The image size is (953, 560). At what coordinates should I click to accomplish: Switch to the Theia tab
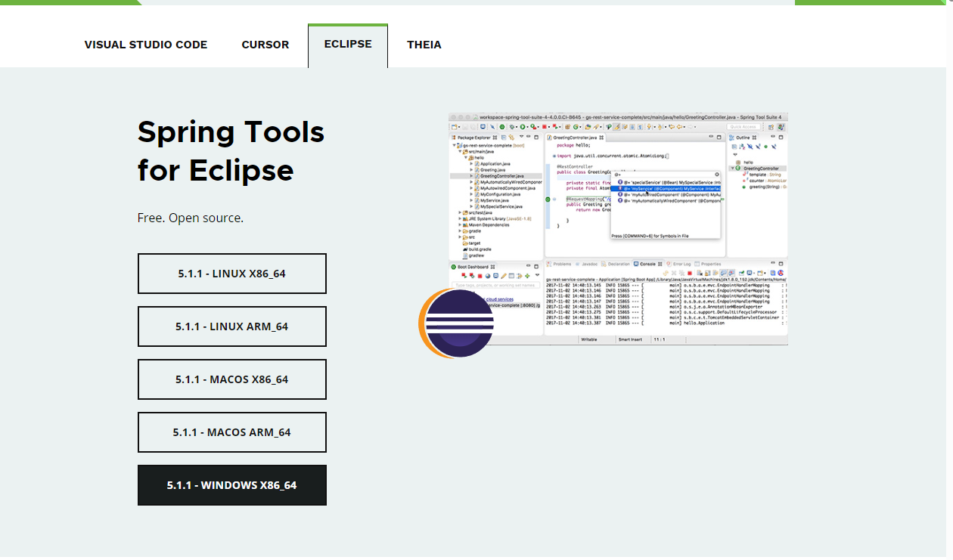click(x=424, y=45)
